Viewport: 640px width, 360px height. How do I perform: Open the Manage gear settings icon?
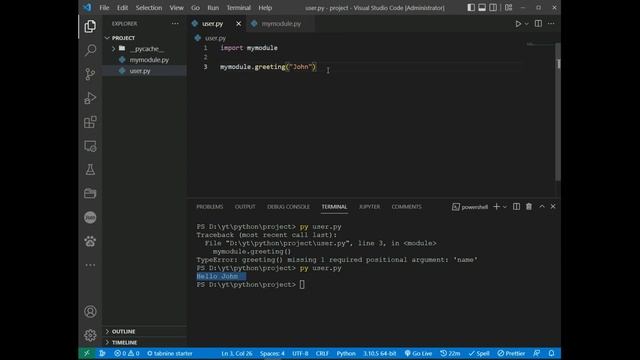coord(90,336)
